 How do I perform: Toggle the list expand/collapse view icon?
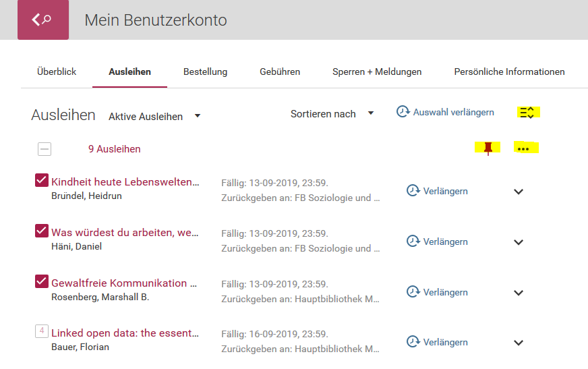point(527,113)
